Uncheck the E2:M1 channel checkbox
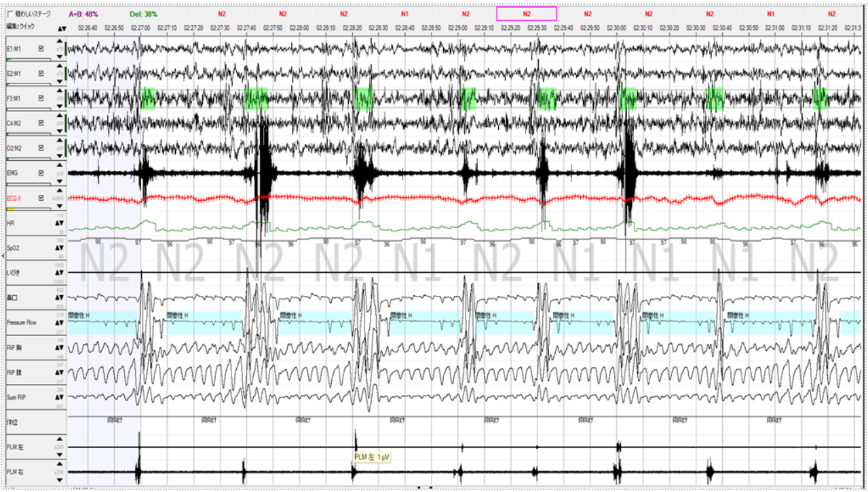Viewport: 868px width, 492px height. click(41, 73)
